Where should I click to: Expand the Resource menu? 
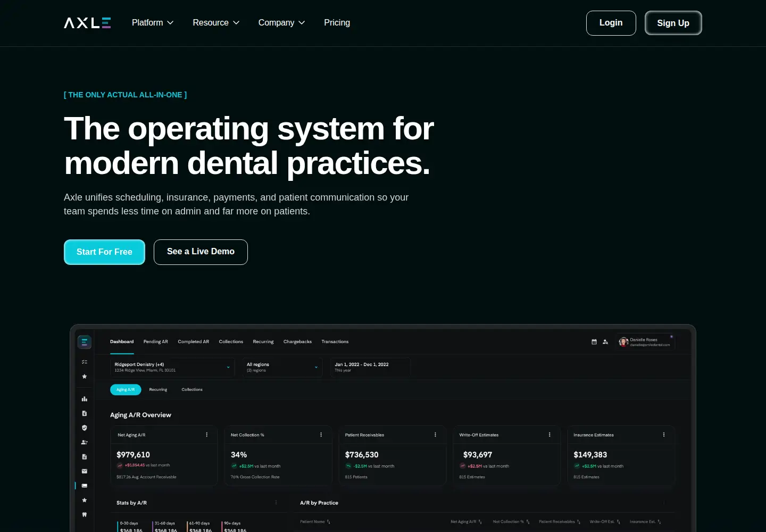point(216,23)
